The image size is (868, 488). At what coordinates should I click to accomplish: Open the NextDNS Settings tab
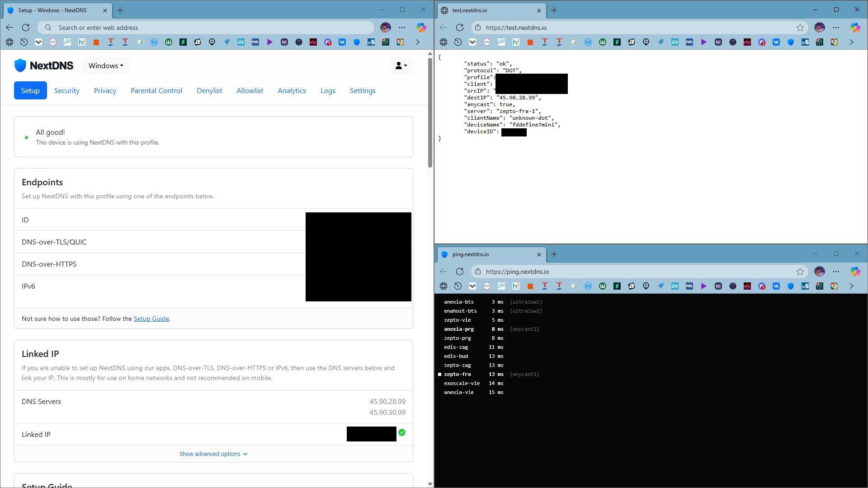(363, 90)
